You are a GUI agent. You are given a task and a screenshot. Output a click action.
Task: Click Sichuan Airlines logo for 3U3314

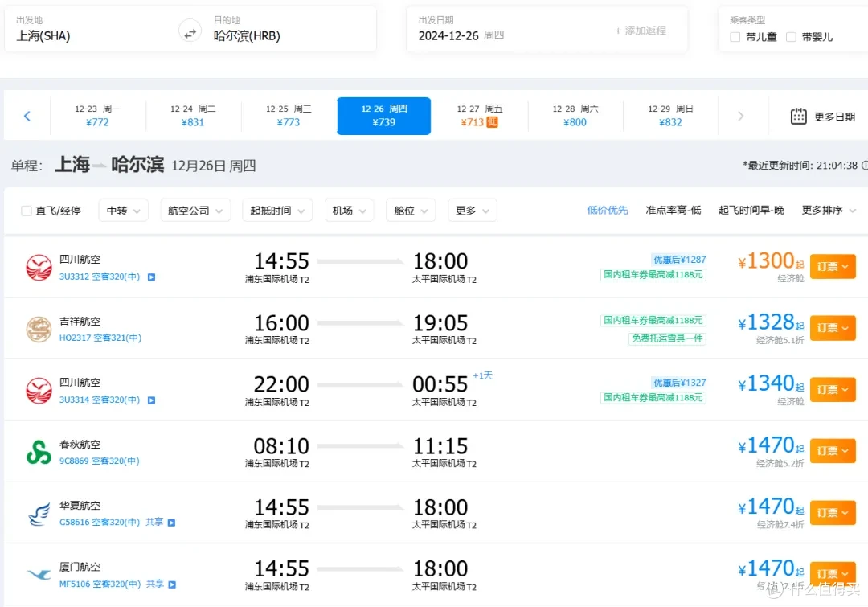coord(39,391)
